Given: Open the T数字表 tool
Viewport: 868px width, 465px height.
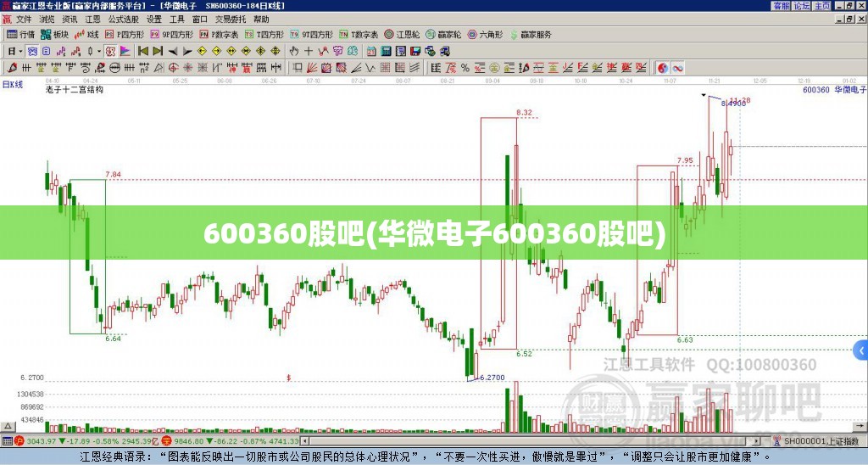Looking at the screenshot, I should pyautogui.click(x=359, y=34).
